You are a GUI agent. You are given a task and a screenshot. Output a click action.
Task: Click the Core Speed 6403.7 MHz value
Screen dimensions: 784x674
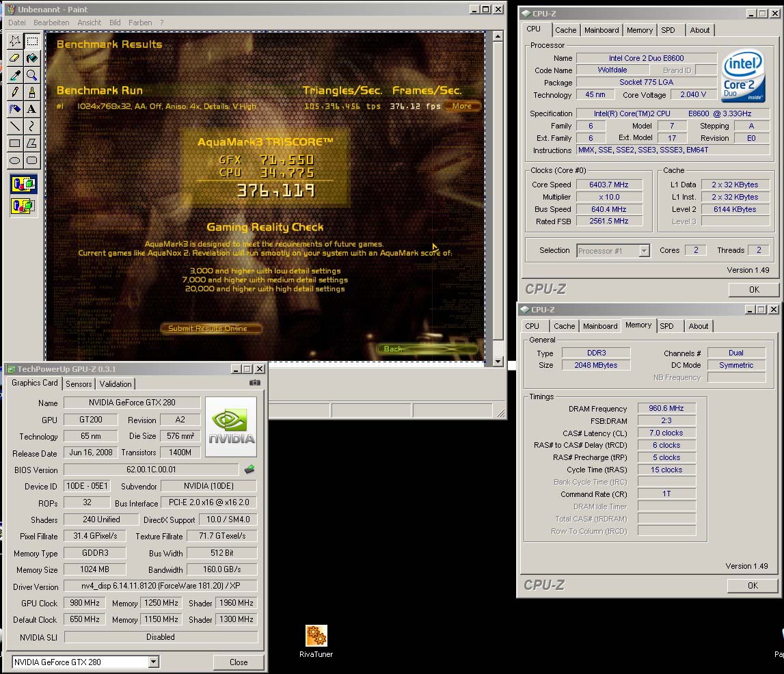pyautogui.click(x=608, y=185)
